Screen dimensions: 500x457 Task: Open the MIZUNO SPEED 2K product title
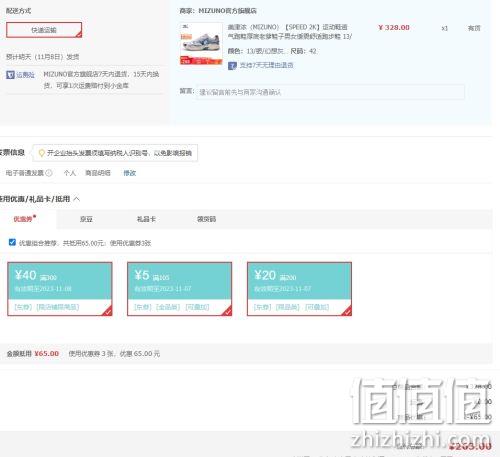coord(289,32)
